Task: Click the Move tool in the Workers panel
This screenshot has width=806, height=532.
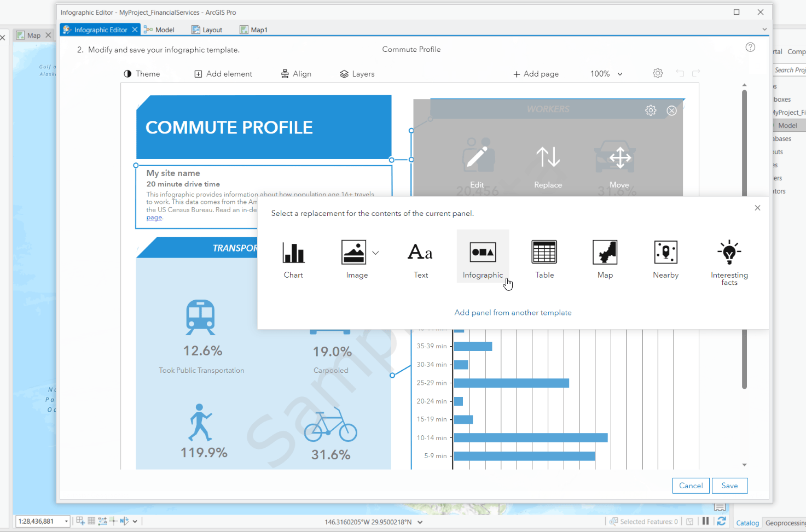Action: click(619, 159)
